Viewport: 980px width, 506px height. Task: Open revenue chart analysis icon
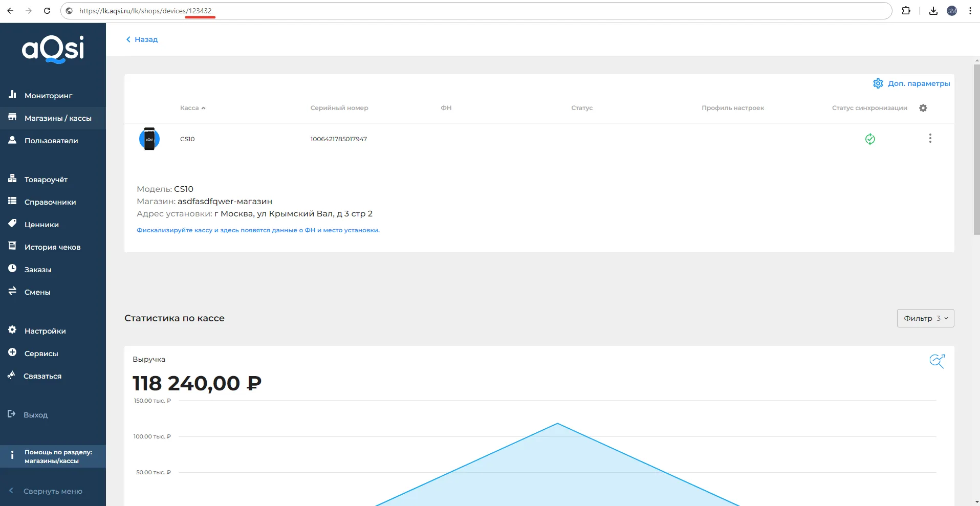point(937,361)
